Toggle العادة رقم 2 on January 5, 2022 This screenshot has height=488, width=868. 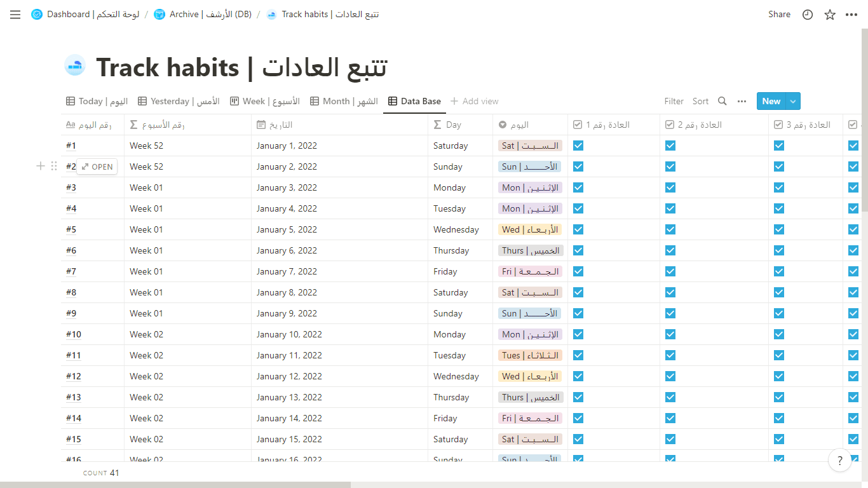tap(670, 229)
